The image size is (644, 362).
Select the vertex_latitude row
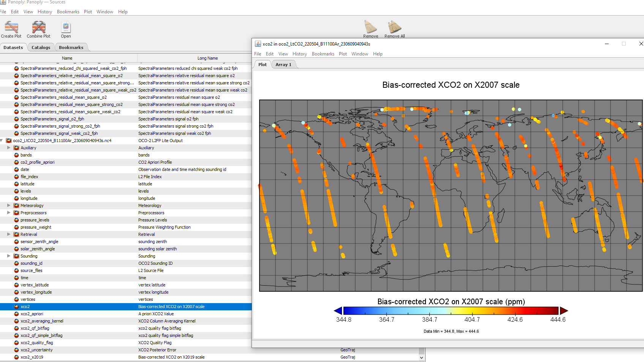(126, 285)
